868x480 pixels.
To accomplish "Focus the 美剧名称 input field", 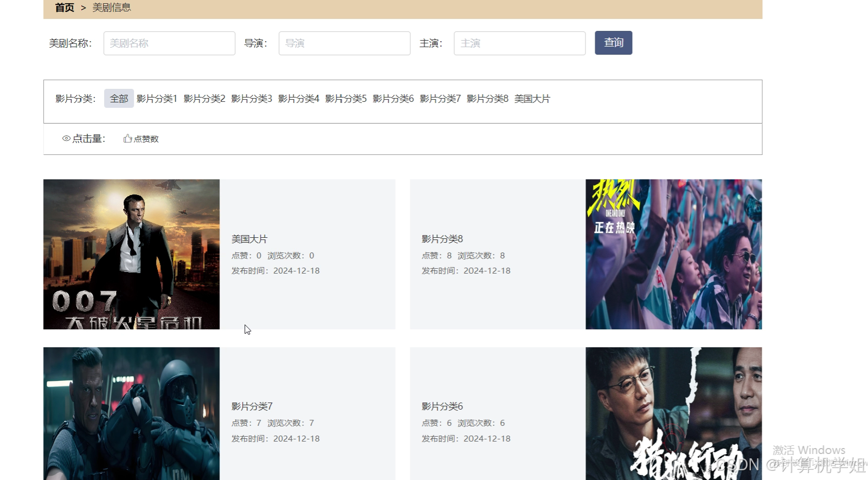I will coord(169,43).
